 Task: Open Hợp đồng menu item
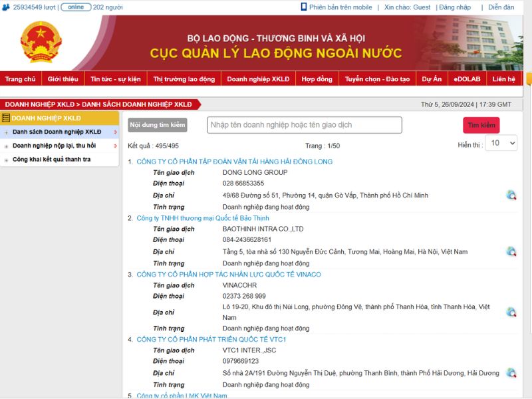[x=317, y=79]
